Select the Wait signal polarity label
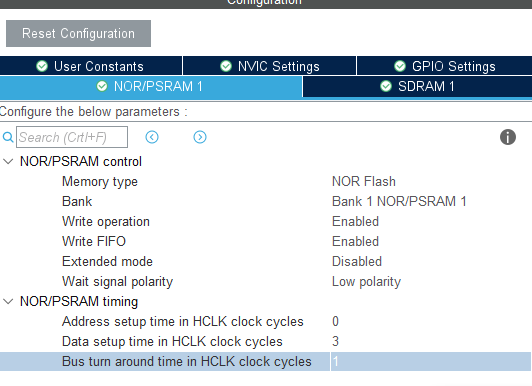Screen dimensions: 532x386 pyautogui.click(x=117, y=282)
